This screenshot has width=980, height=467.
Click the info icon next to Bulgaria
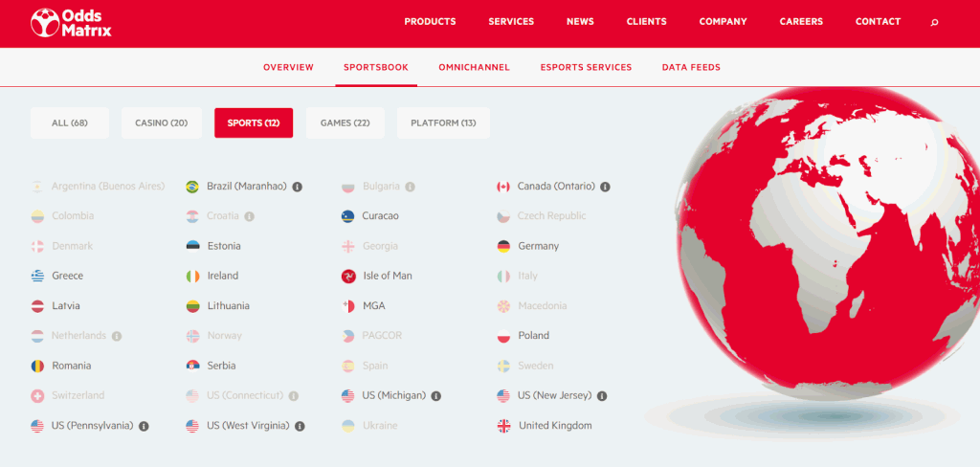410,187
